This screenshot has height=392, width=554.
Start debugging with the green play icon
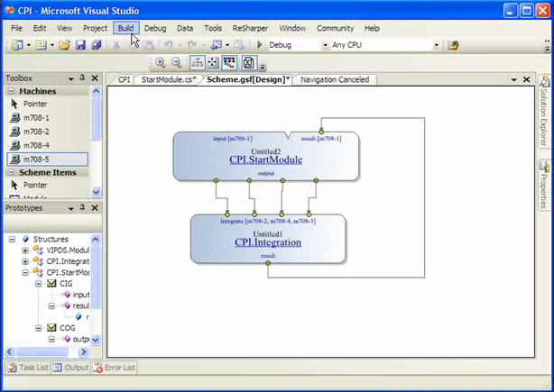point(260,45)
